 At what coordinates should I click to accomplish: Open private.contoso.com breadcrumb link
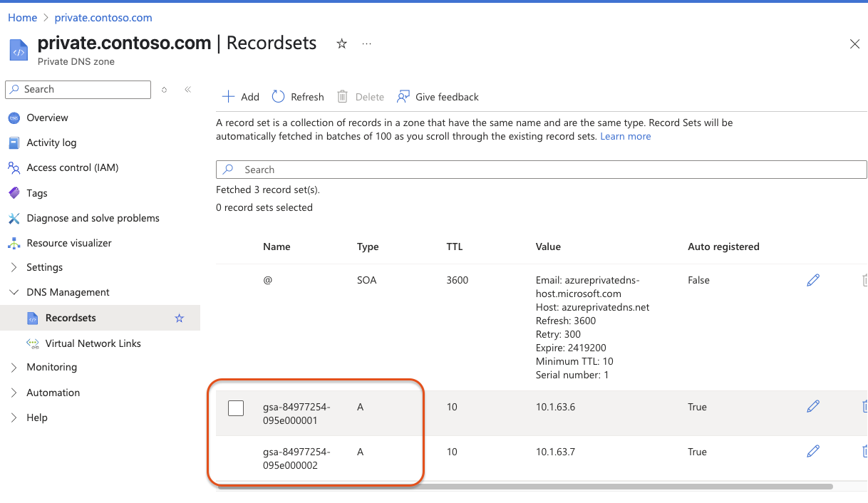[x=103, y=17]
